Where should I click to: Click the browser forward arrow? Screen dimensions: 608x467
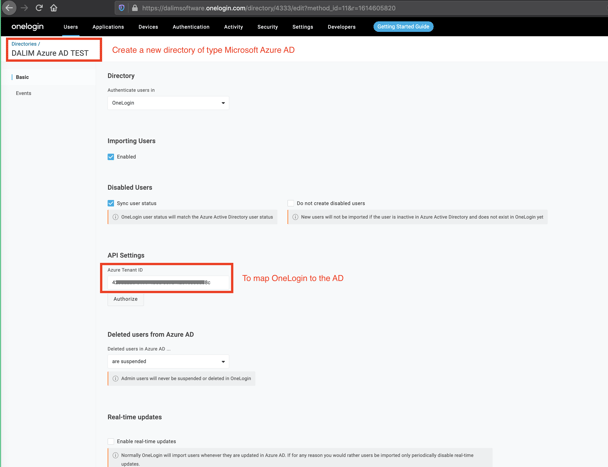[x=24, y=8]
